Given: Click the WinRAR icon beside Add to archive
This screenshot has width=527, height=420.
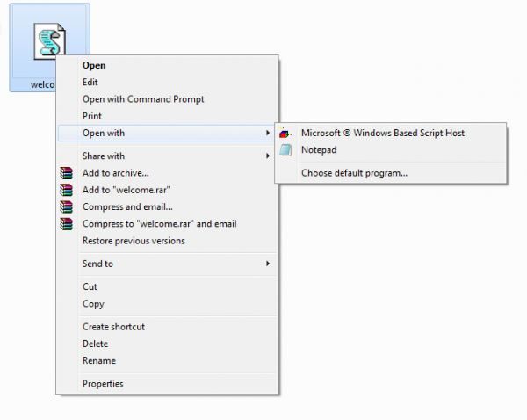Looking at the screenshot, I should 66,173.
